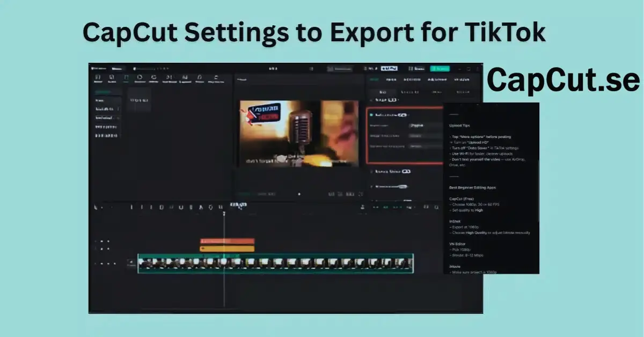The width and height of the screenshot is (644, 337).
Task: Choose the Select arrow tool in timeline toolbar
Action: 97,207
